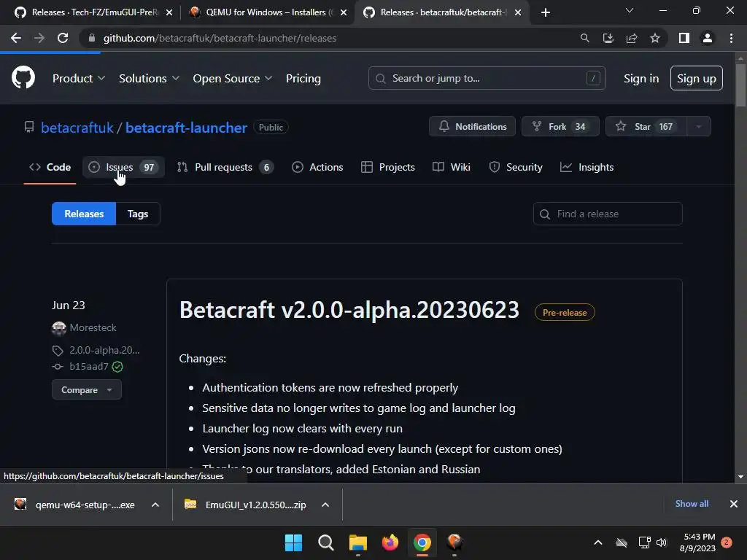Select the Releases toggle button
The height and width of the screenshot is (560, 747).
(84, 214)
